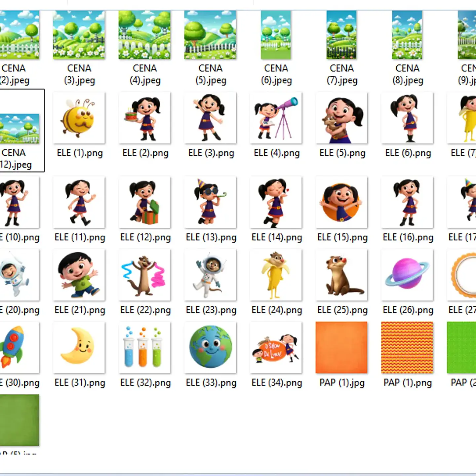The image size is (476, 476).
Task: Select the cut-off CENA (9) scenery thumbnail
Action: click(467, 35)
